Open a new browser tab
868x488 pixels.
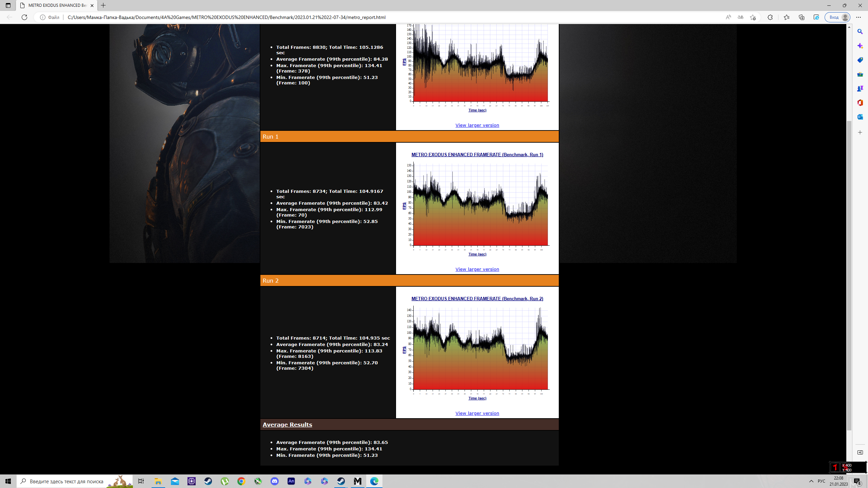[x=103, y=5]
